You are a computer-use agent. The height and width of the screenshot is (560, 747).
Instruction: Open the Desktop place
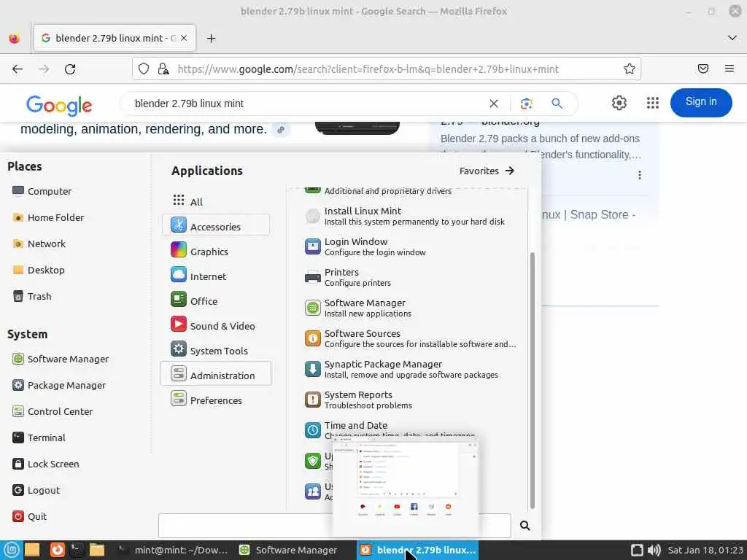click(38, 270)
